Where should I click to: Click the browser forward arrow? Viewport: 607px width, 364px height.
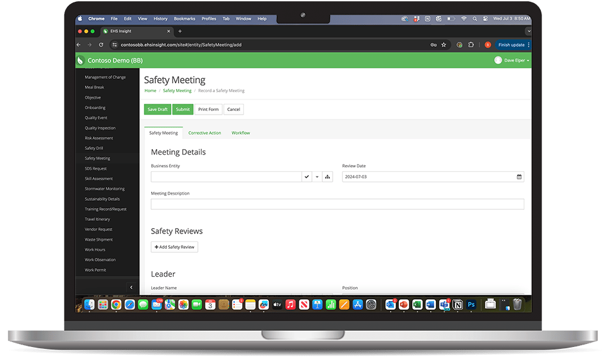[90, 45]
